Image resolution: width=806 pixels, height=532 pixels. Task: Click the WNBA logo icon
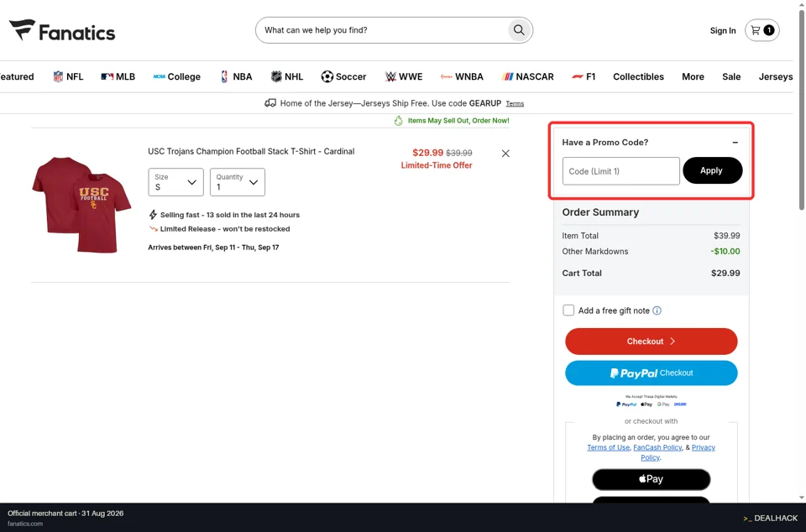tap(446, 76)
